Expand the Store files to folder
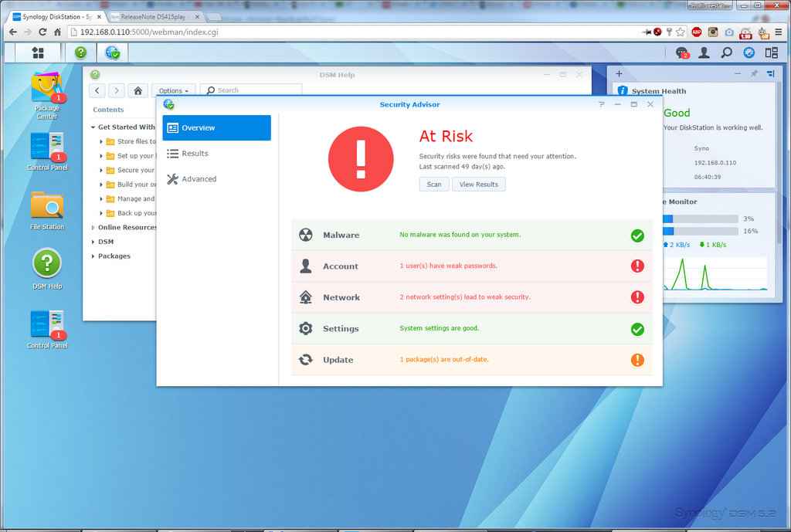This screenshot has width=791, height=532. point(101,142)
